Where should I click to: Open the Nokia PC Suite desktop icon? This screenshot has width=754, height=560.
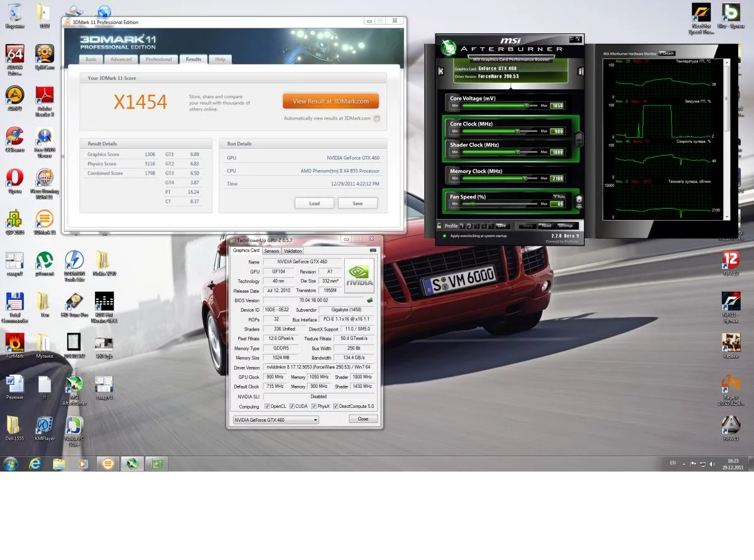point(74,432)
